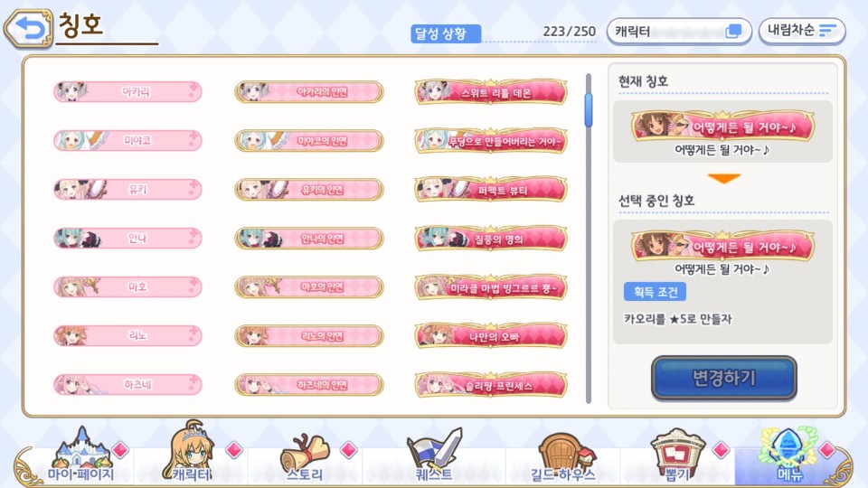868x488 pixels.
Task: Choose the 미야코의 인연 title
Action: coord(309,141)
